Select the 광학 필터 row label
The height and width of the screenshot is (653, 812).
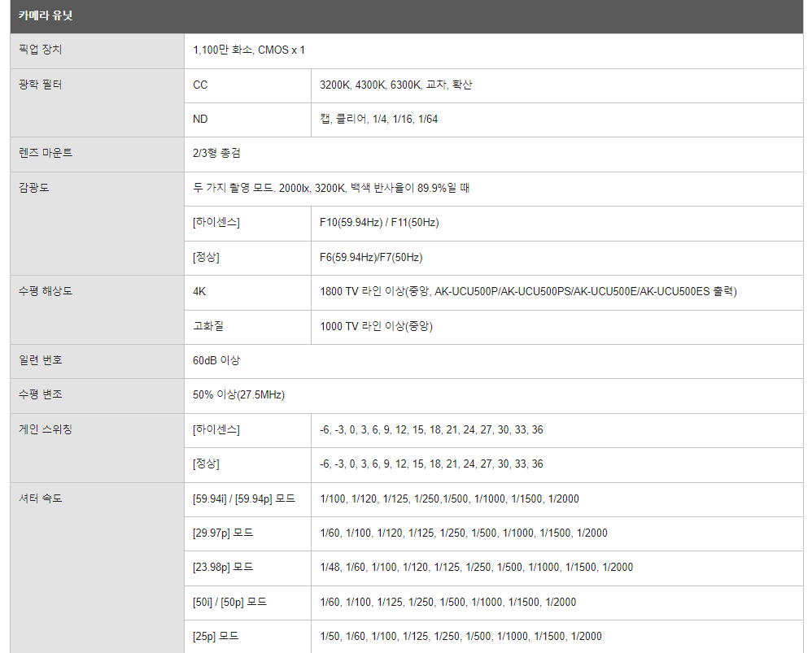[x=40, y=85]
